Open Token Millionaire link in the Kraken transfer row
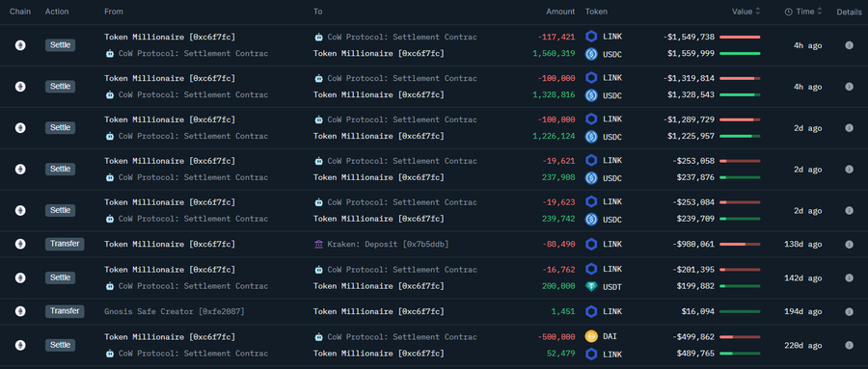This screenshot has height=369, width=868. [170, 244]
